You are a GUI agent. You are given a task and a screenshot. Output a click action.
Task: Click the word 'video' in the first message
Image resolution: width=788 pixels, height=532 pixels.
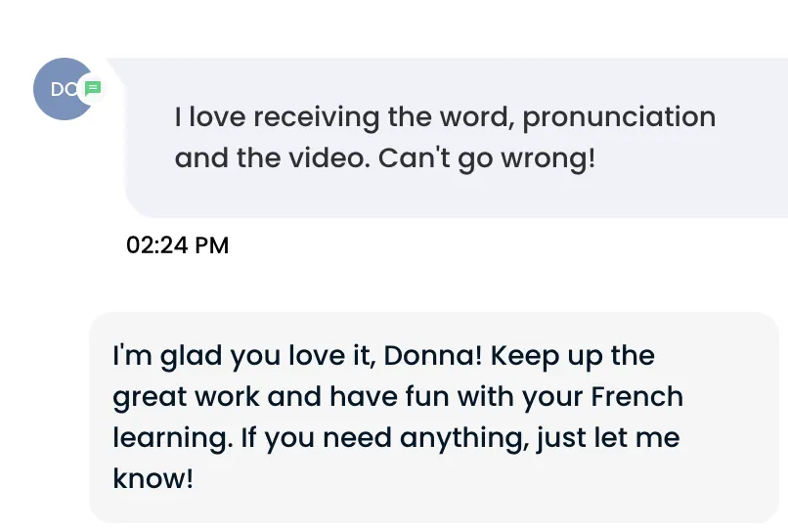tap(327, 157)
